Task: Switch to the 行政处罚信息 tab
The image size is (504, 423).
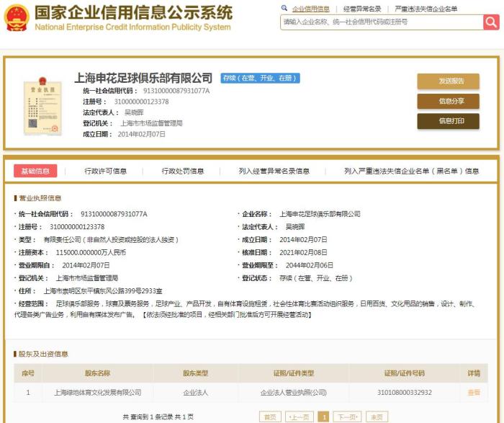Action: pyautogui.click(x=183, y=171)
